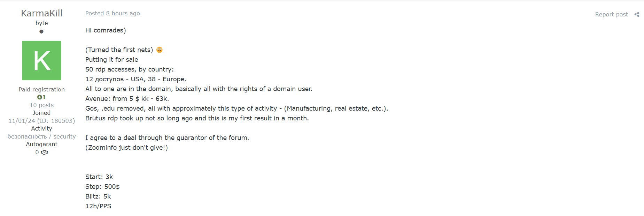Open the green K avatar

click(42, 60)
